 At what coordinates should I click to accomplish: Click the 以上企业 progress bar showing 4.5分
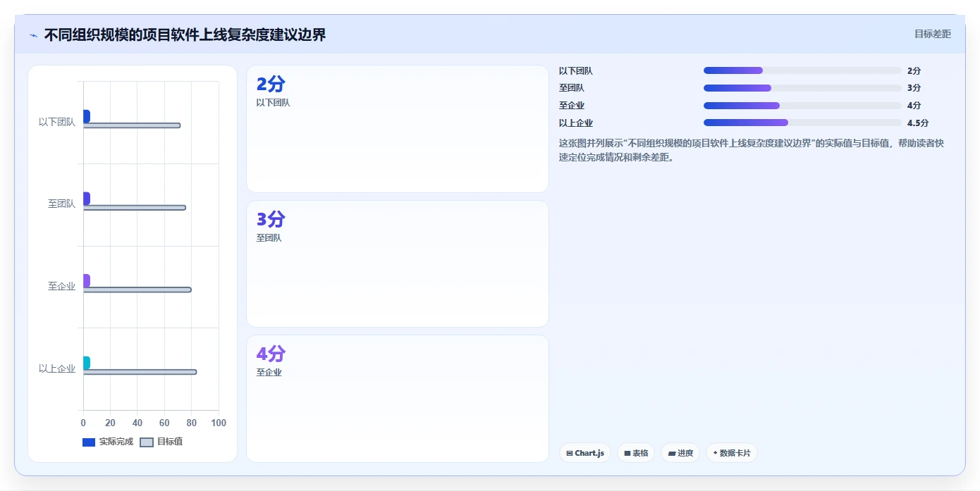click(x=802, y=123)
